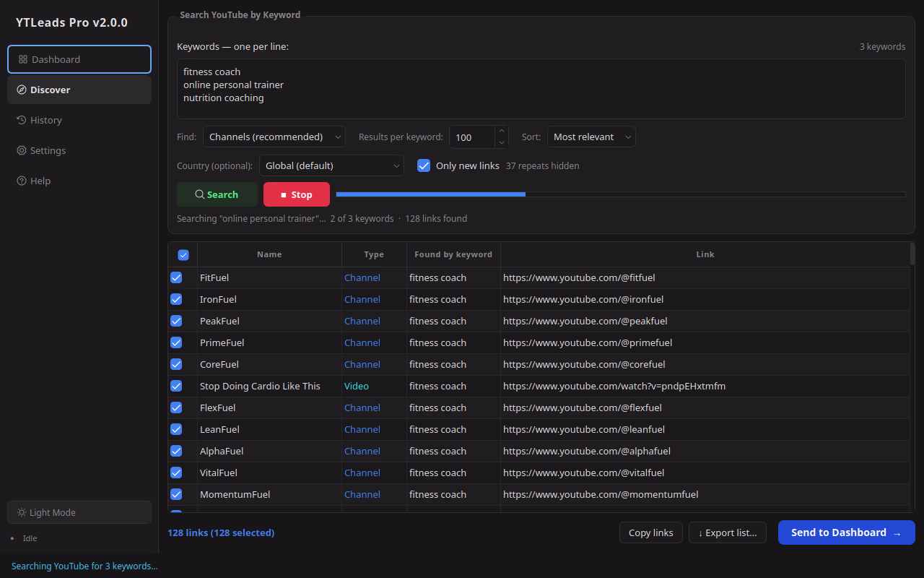Switch to Light Mode
The width and height of the screenshot is (924, 578).
[79, 512]
